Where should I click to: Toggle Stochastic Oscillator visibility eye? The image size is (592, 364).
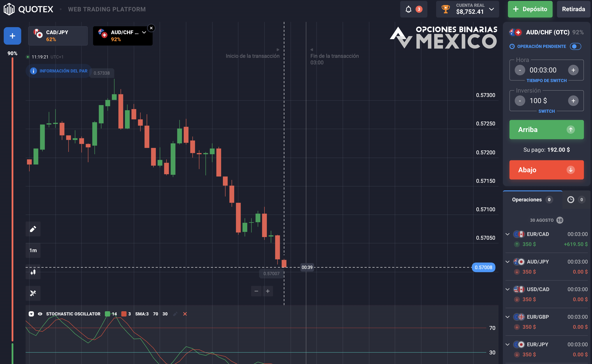click(x=40, y=314)
